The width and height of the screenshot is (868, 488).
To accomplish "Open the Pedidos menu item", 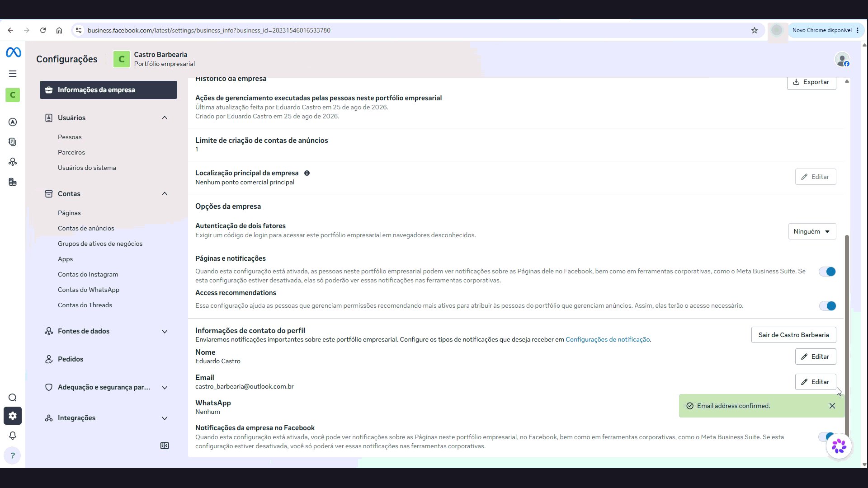I will click(71, 359).
